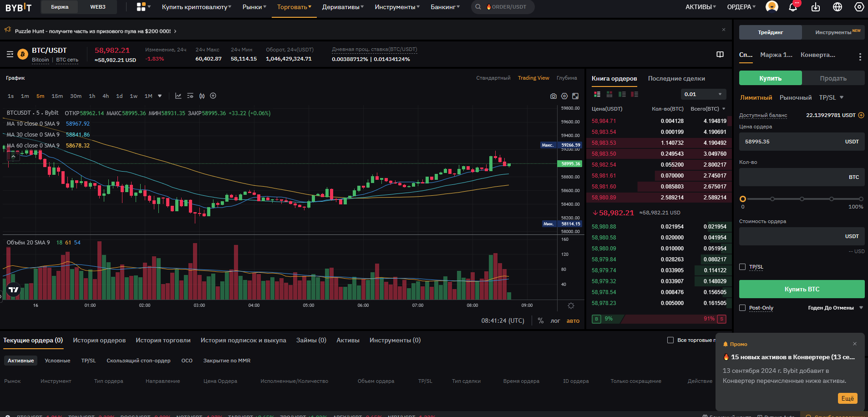Take a chart snapshot with camera icon
This screenshot has height=417, width=868.
pos(553,96)
